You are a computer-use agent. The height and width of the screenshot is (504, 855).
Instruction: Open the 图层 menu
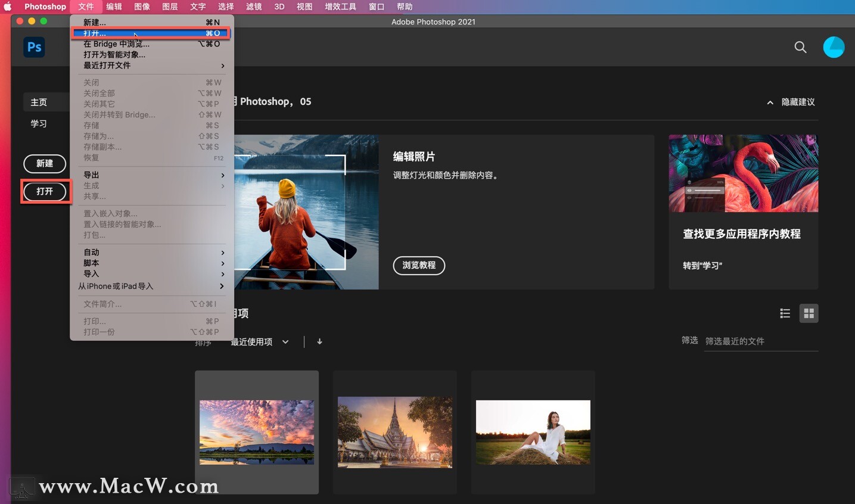pos(170,7)
